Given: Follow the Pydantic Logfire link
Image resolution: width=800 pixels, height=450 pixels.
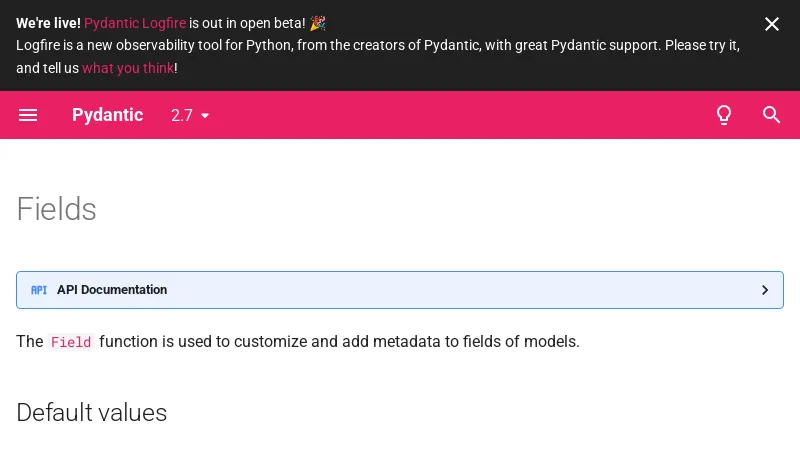Looking at the screenshot, I should 135,23.
